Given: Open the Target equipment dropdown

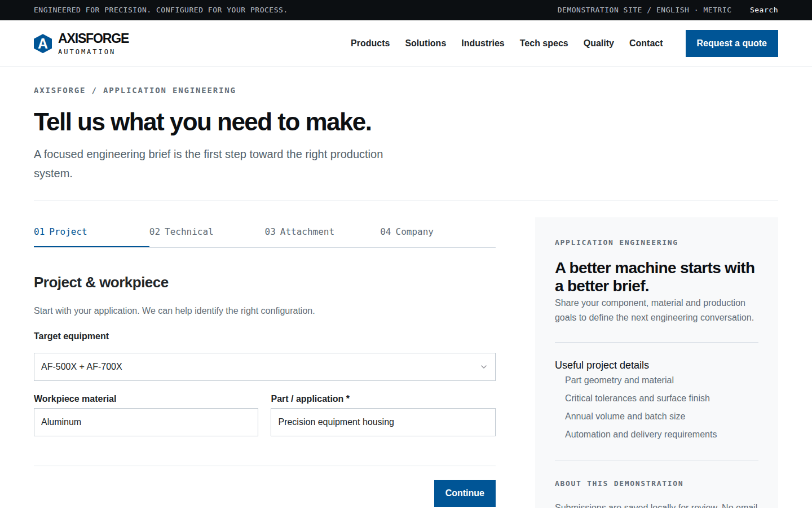Looking at the screenshot, I should pos(264,367).
